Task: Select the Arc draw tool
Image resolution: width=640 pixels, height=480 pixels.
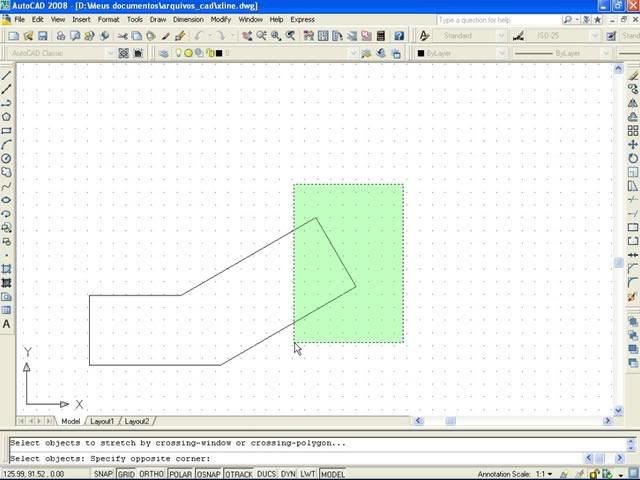Action: (x=6, y=145)
